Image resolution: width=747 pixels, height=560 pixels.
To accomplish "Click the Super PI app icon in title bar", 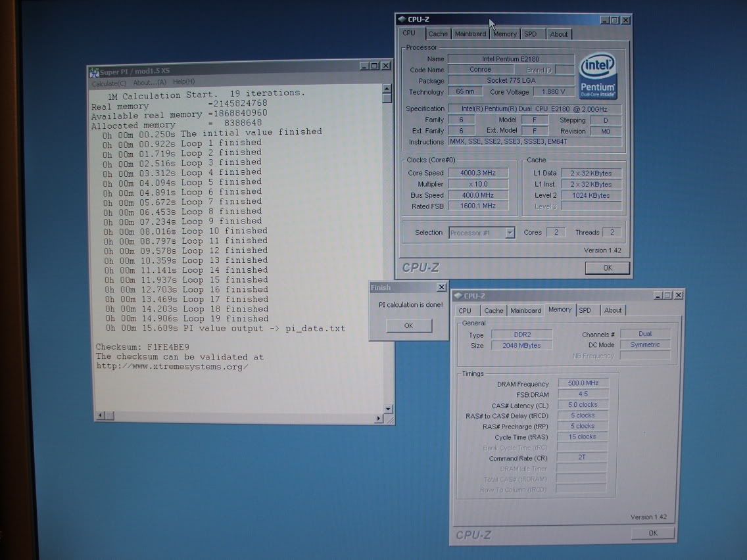I will [94, 72].
